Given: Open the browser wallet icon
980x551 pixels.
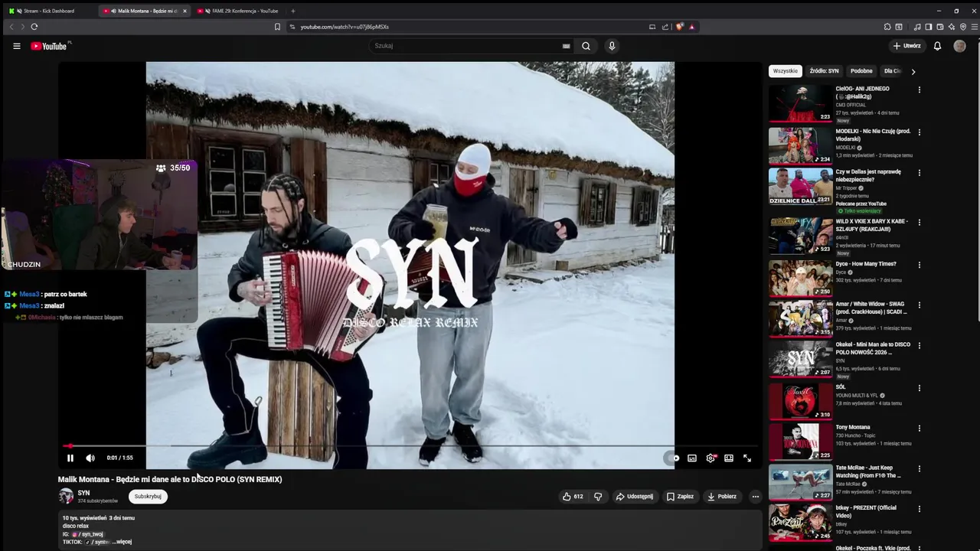Looking at the screenshot, I should (940, 27).
